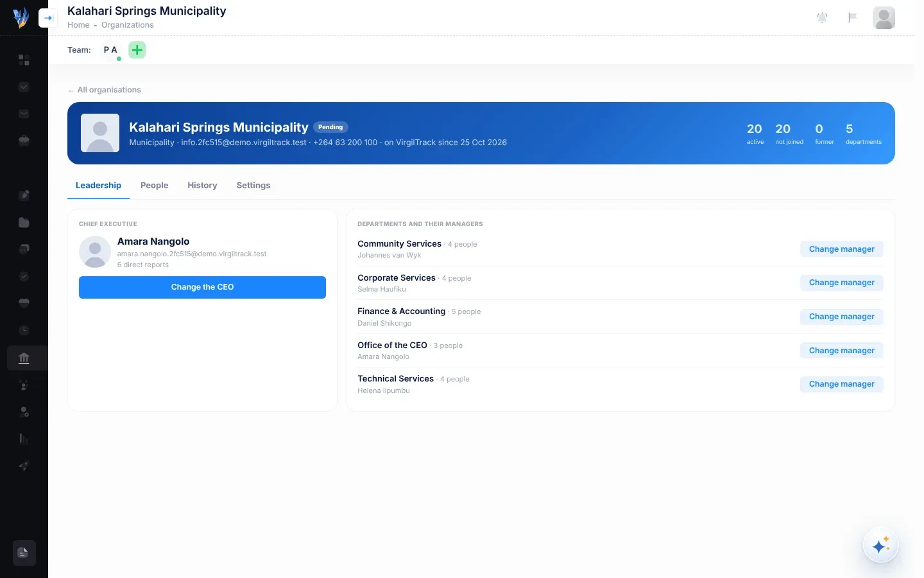The width and height of the screenshot is (924, 578).
Task: Switch to the Settings tab
Action: click(253, 186)
